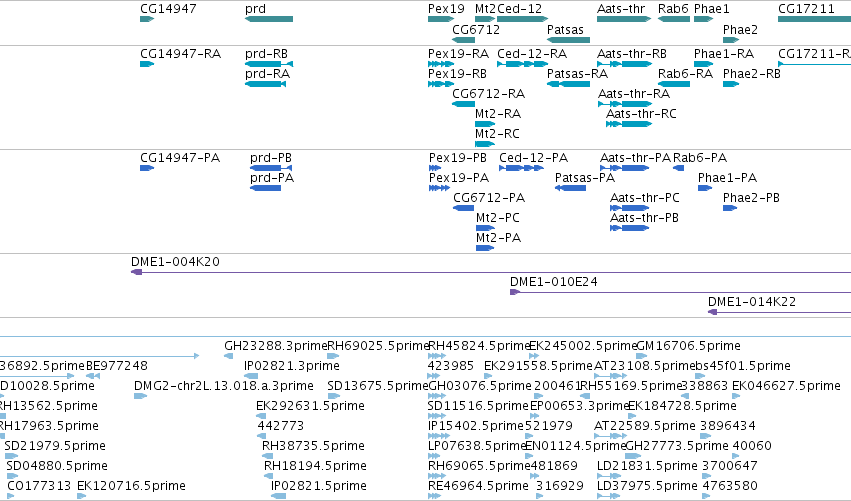851x501 pixels.
Task: Select protein Mt2-PC
Action: click(x=498, y=218)
